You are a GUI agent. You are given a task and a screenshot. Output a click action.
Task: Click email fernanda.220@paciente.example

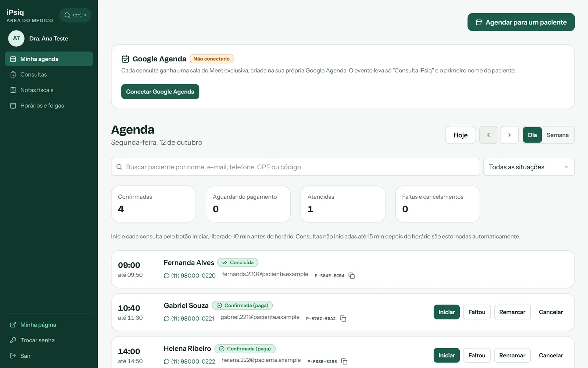point(265,274)
